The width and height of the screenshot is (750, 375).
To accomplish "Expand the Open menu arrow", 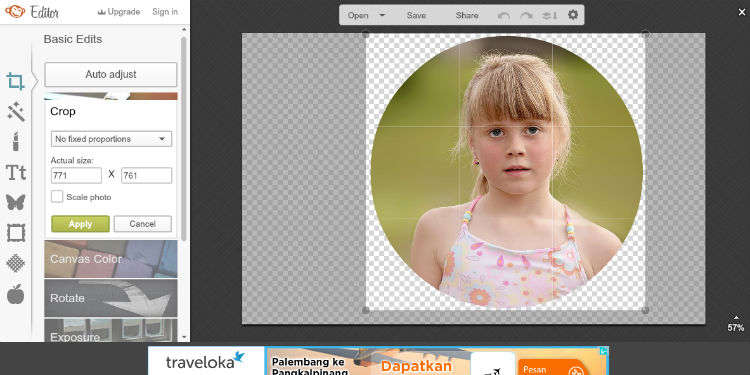I will [382, 15].
